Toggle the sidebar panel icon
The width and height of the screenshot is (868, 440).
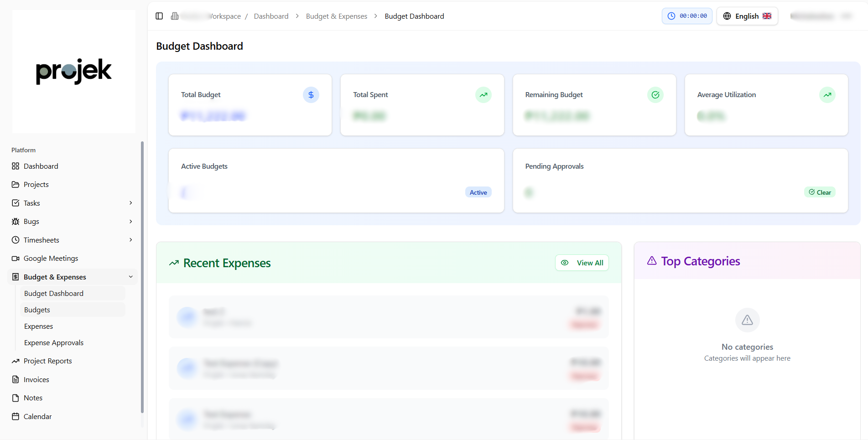pos(159,16)
